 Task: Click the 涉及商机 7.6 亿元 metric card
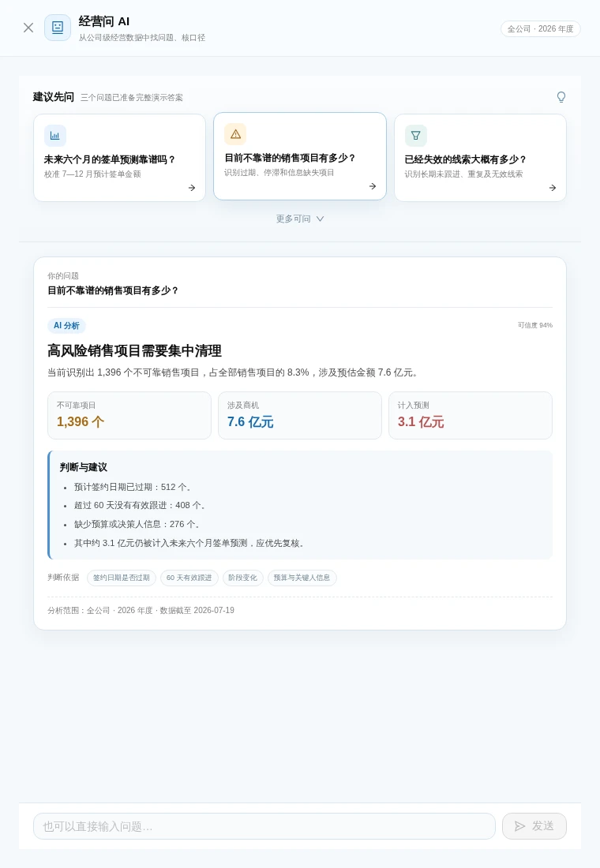[x=300, y=416]
